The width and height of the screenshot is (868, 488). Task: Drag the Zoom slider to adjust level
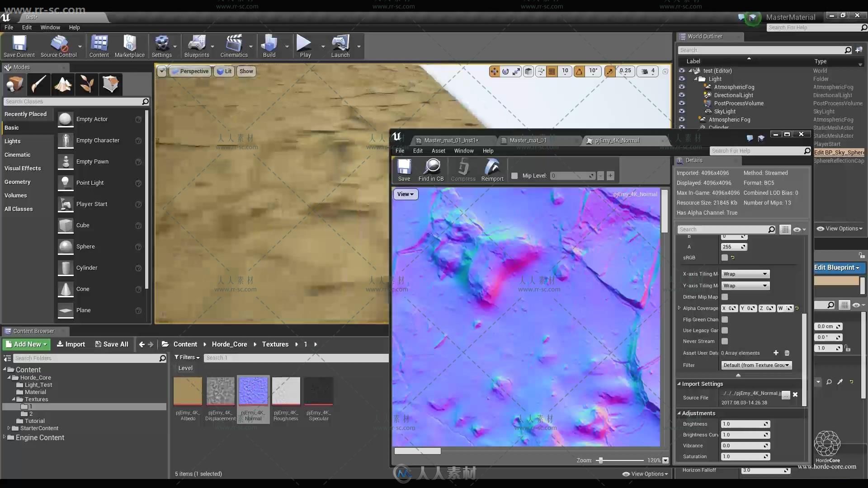tap(600, 460)
